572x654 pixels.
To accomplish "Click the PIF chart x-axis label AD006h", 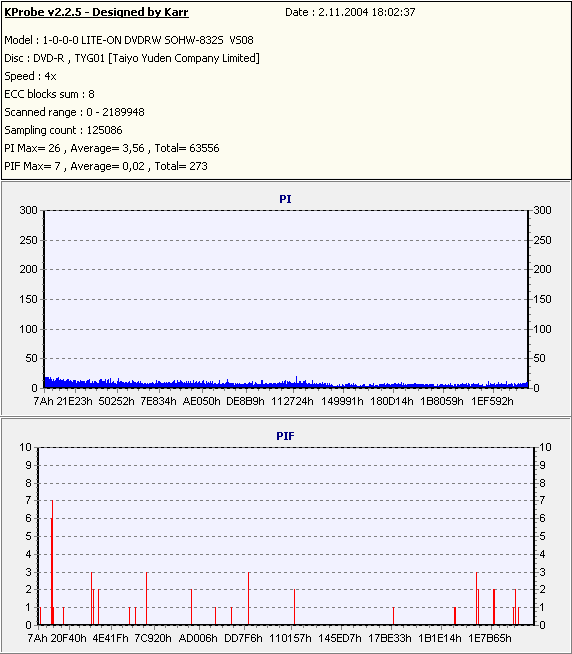I will click(x=198, y=638).
